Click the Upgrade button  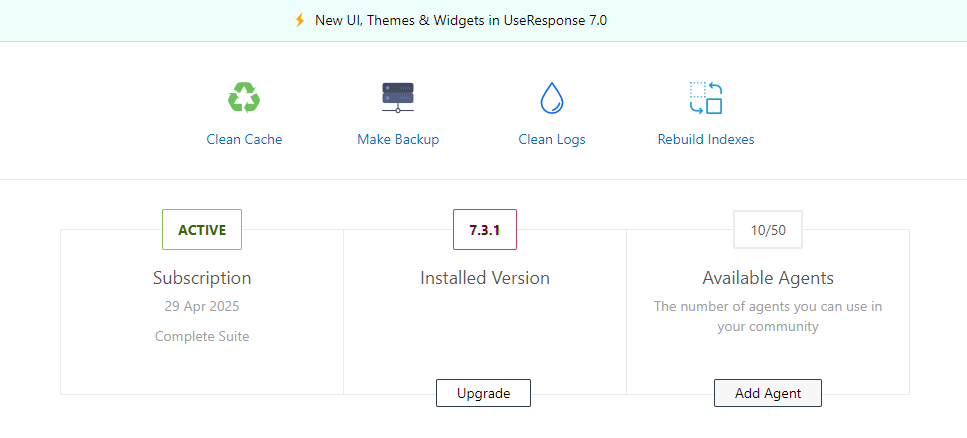pos(484,393)
